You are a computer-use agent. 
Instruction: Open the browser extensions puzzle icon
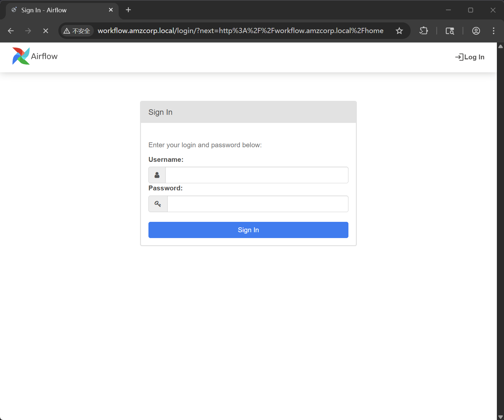pos(424,31)
